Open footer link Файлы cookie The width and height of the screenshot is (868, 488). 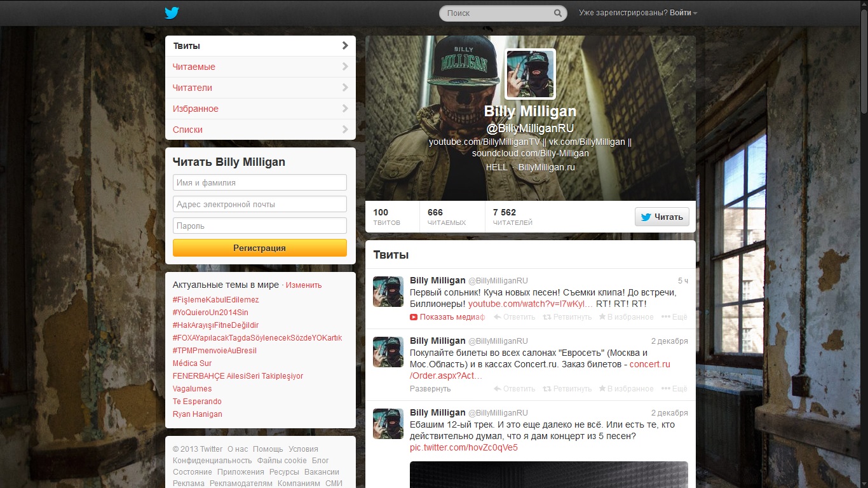pyautogui.click(x=281, y=461)
